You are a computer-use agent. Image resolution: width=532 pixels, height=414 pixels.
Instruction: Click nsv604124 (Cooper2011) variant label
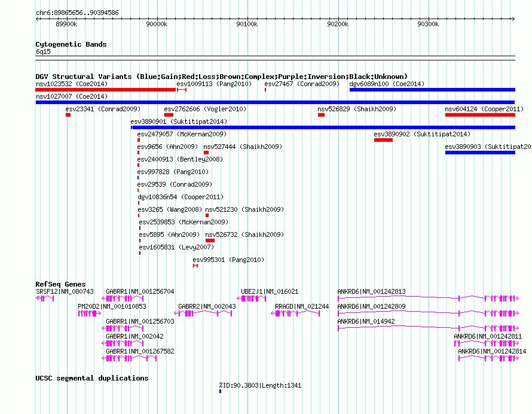(484, 109)
